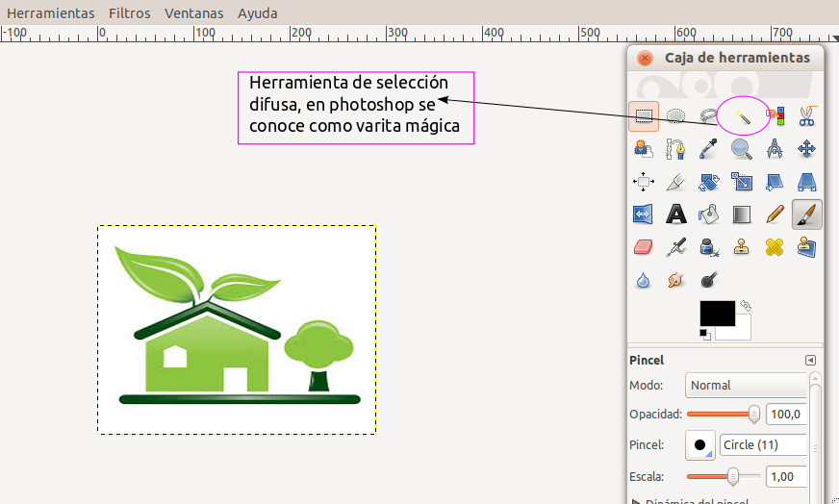This screenshot has height=504, width=839.
Task: Reset colors to default black and white
Action: 705,335
